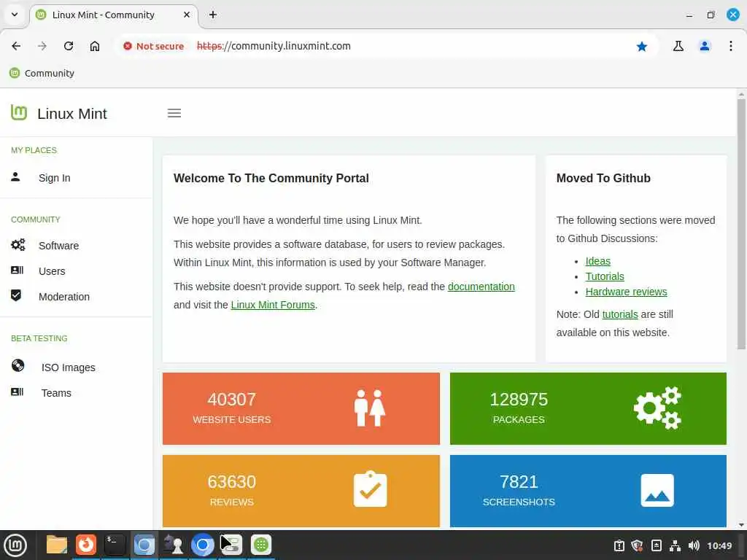This screenshot has height=560, width=747.
Task: Open the Linux Mint start menu
Action: click(x=15, y=545)
